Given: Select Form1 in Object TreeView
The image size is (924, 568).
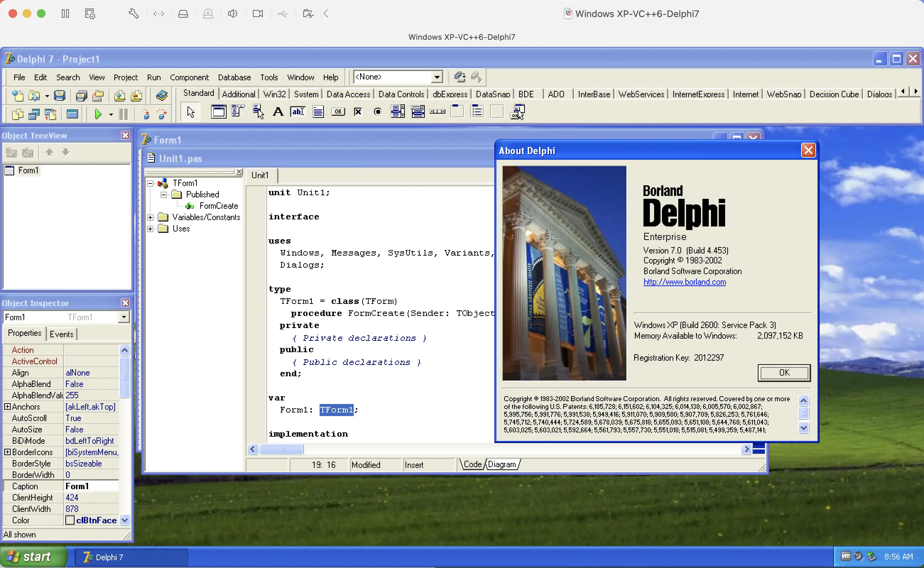Looking at the screenshot, I should [x=28, y=170].
